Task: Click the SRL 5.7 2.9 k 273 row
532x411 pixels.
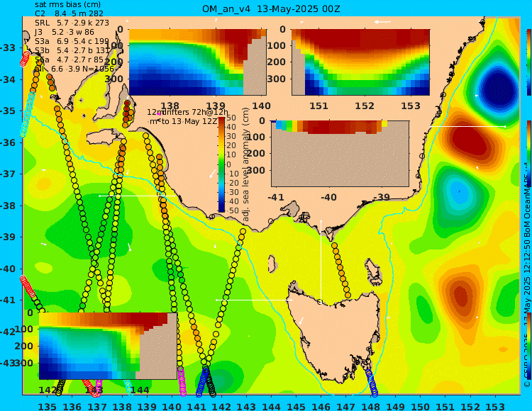Action: (x=72, y=23)
